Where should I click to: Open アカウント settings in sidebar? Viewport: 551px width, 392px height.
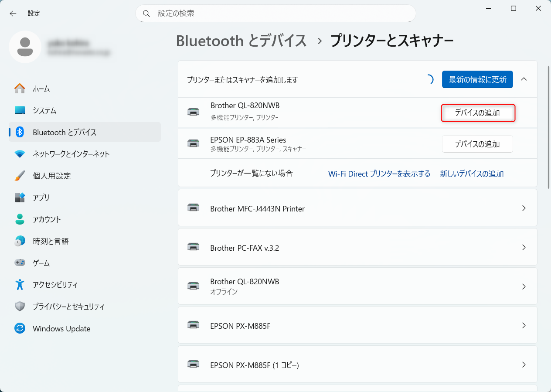click(47, 219)
